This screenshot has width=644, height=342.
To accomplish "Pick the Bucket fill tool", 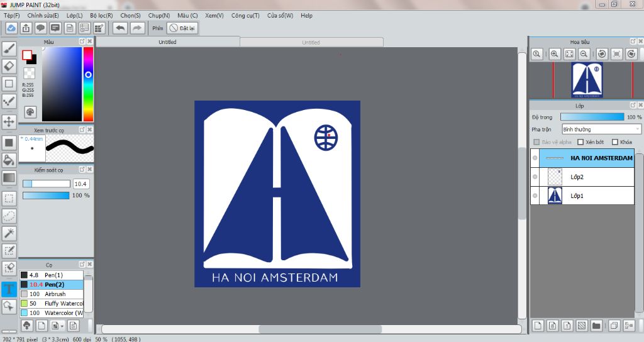I will 9,160.
